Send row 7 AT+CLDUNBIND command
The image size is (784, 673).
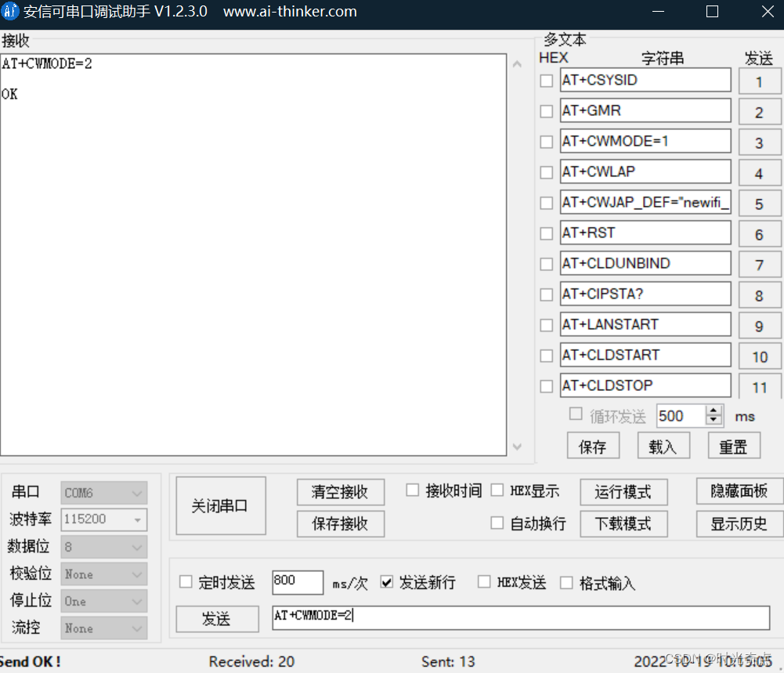[x=760, y=265]
